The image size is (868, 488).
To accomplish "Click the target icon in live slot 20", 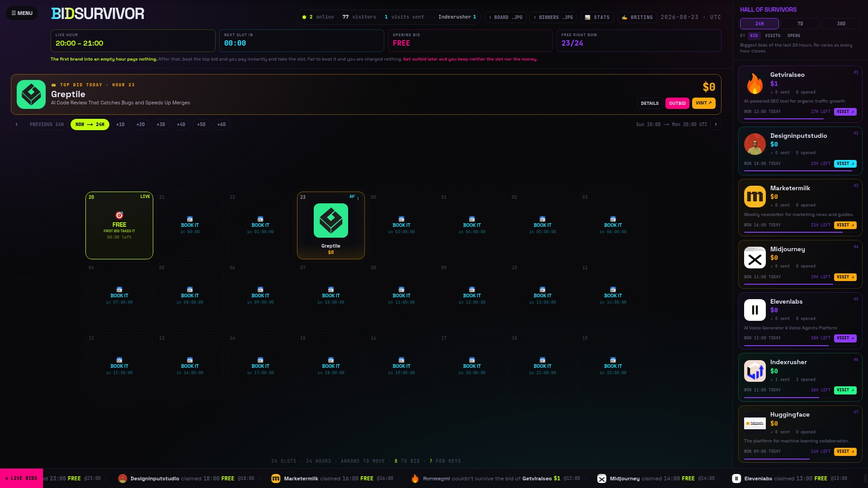I will [x=119, y=215].
